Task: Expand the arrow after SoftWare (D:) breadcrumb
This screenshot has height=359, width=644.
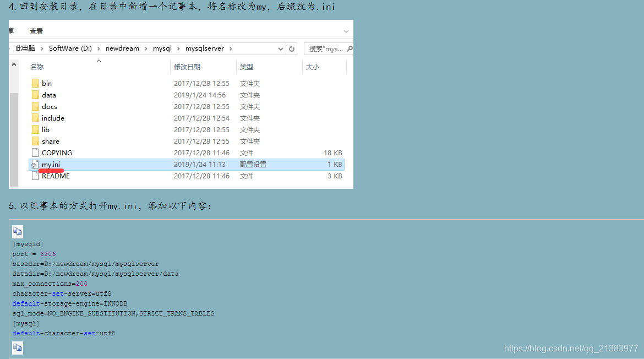Action: (x=99, y=48)
